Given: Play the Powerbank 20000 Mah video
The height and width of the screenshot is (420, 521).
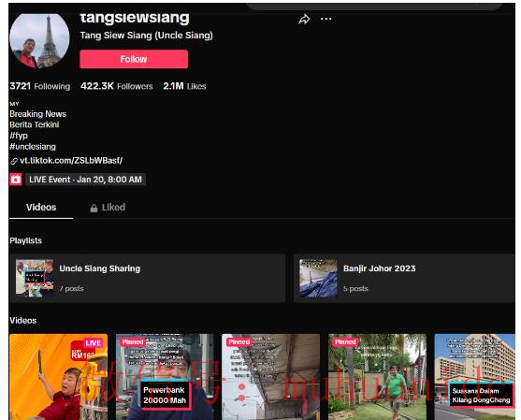Looking at the screenshot, I should 165,377.
